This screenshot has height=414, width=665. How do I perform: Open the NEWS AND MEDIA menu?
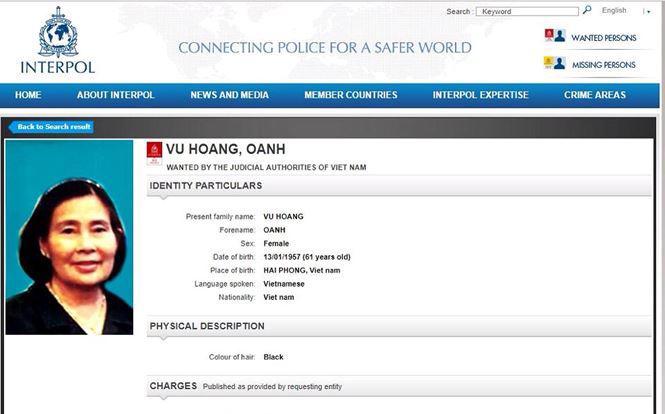tap(229, 95)
